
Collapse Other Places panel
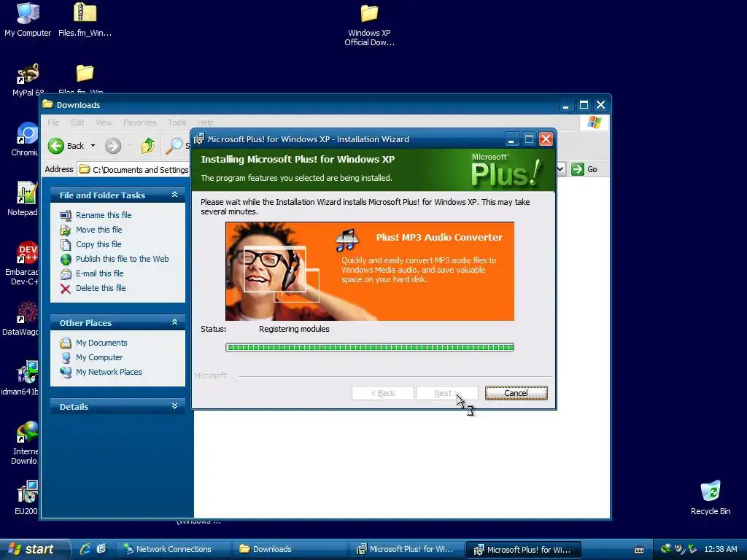[174, 322]
